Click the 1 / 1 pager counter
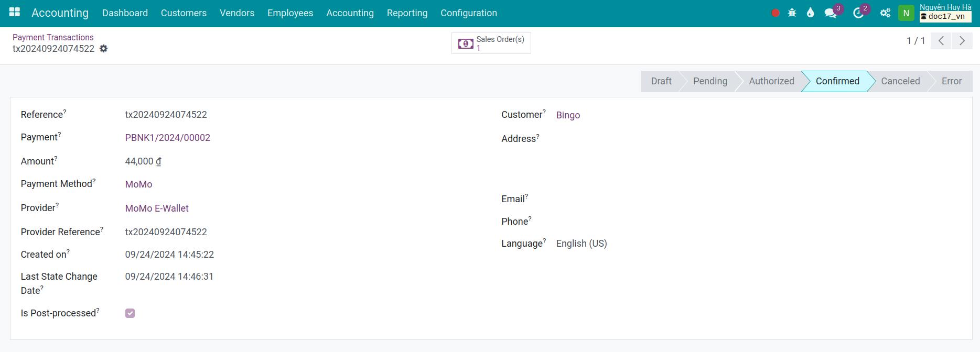980x352 pixels. pos(916,41)
